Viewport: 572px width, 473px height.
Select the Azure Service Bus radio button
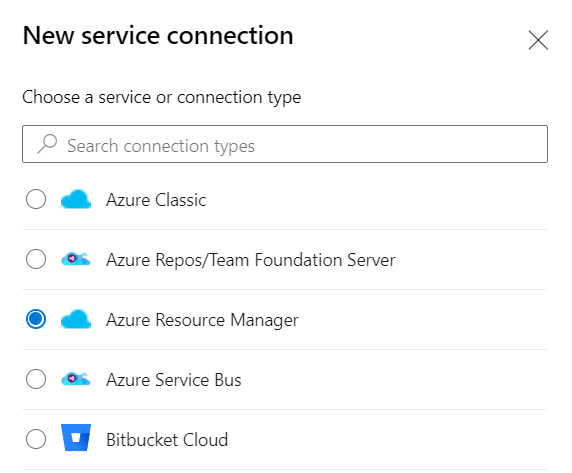click(36, 379)
